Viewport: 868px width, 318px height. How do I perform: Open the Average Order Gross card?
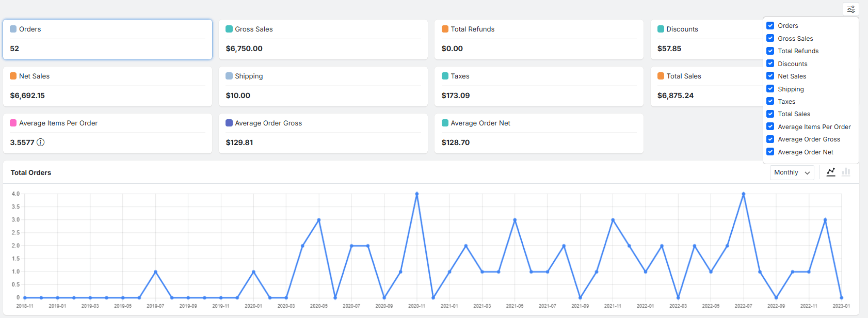click(323, 133)
